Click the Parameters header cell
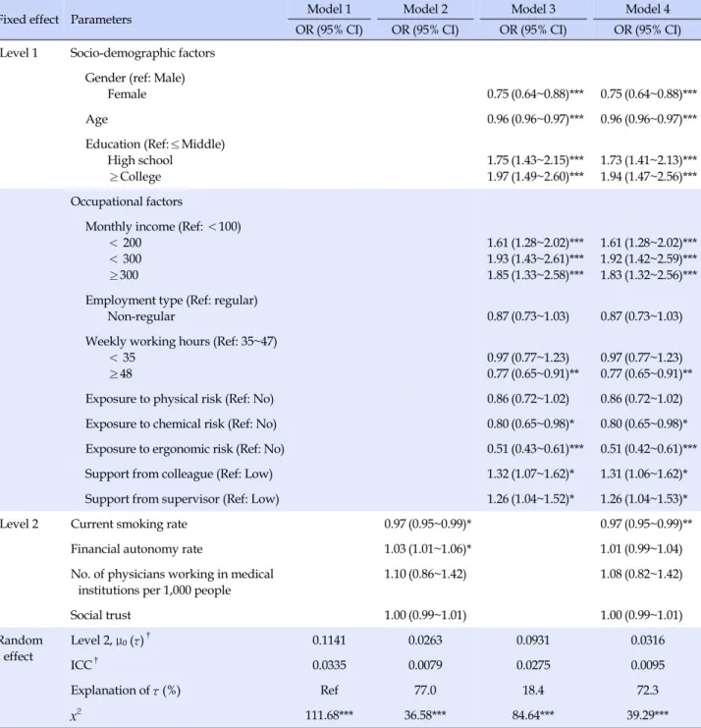The image size is (701, 728). coord(101,20)
